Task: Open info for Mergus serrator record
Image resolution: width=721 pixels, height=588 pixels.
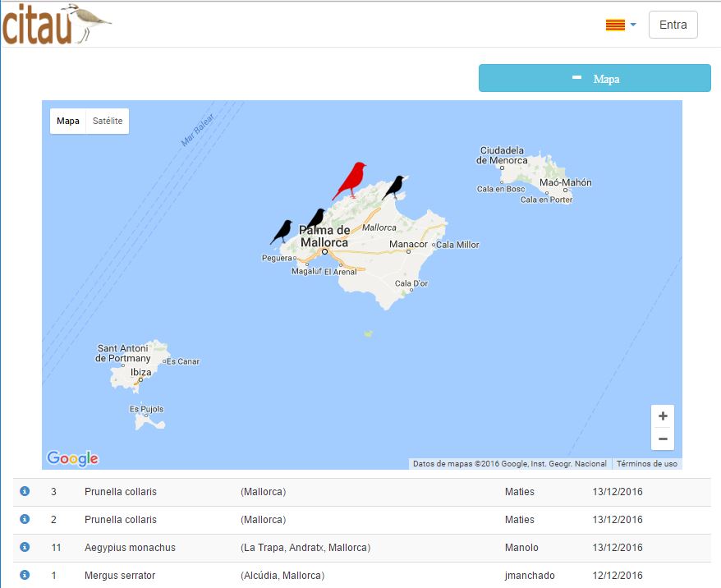Action: (x=25, y=575)
